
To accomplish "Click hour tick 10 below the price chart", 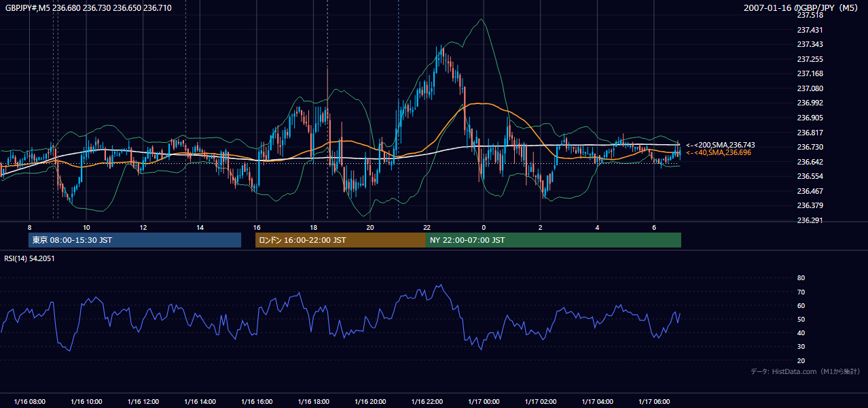I will tap(86, 226).
